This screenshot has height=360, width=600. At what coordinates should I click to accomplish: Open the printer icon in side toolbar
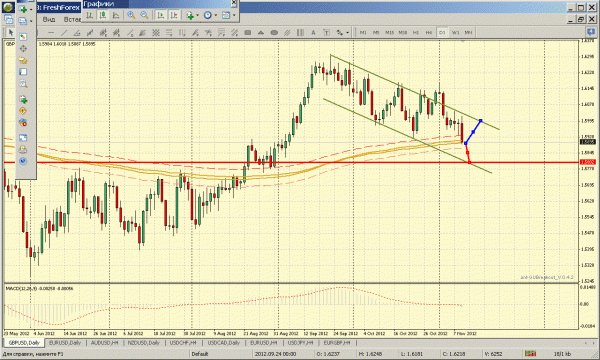click(x=23, y=150)
